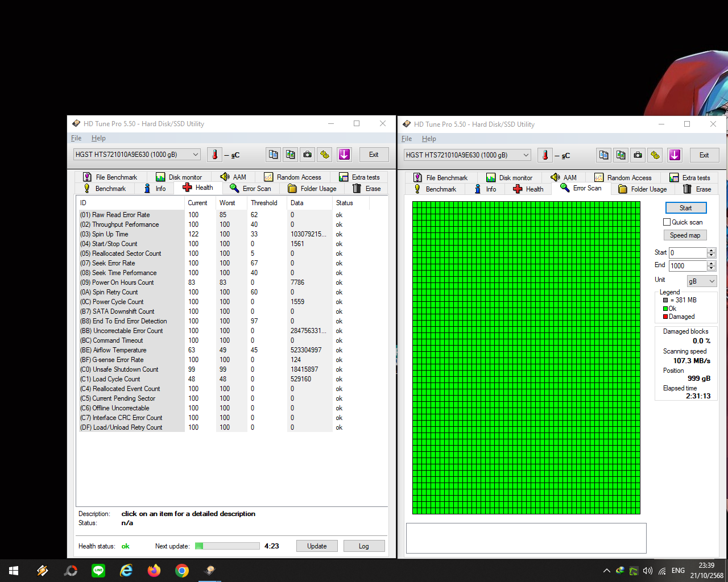The height and width of the screenshot is (582, 728).
Task: Select the Reallocated Sector Count row
Action: tap(126, 253)
